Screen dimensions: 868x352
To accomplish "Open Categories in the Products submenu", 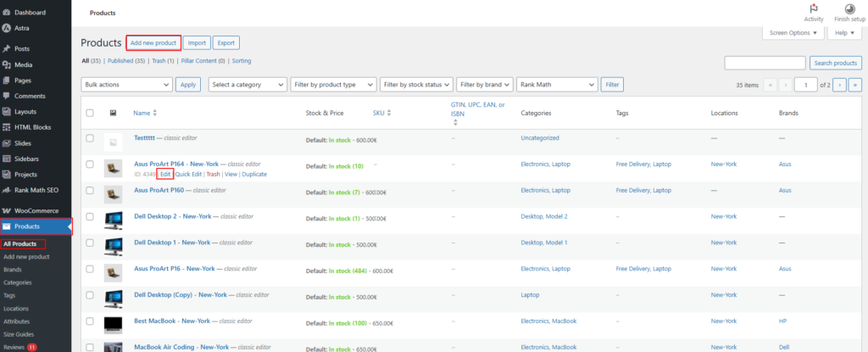I will point(17,282).
